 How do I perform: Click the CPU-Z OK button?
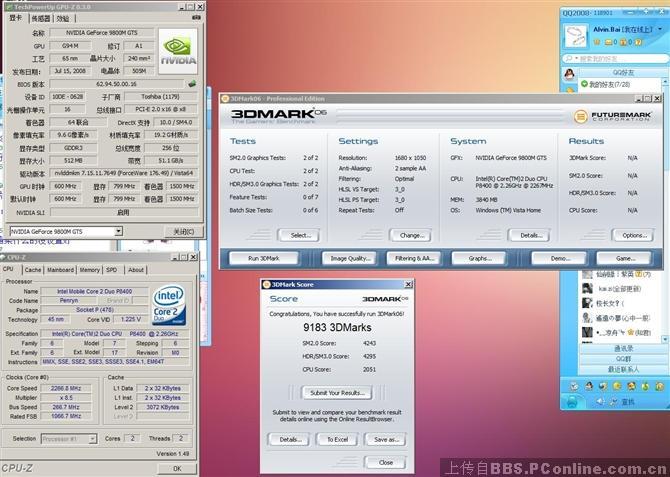click(177, 469)
